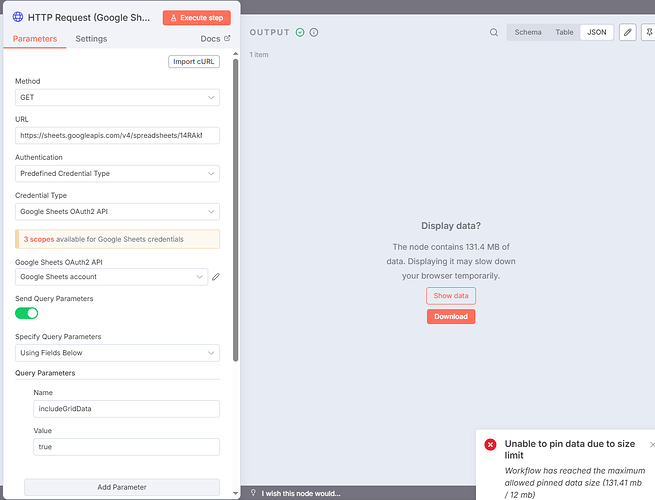The image size is (655, 500).
Task: Click the 3 scopes link
Action: 39,239
